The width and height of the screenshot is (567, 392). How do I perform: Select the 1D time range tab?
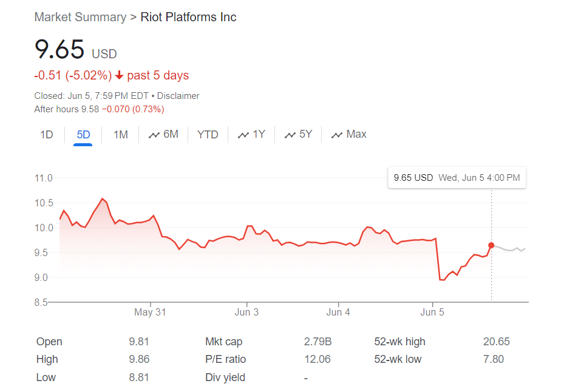47,135
